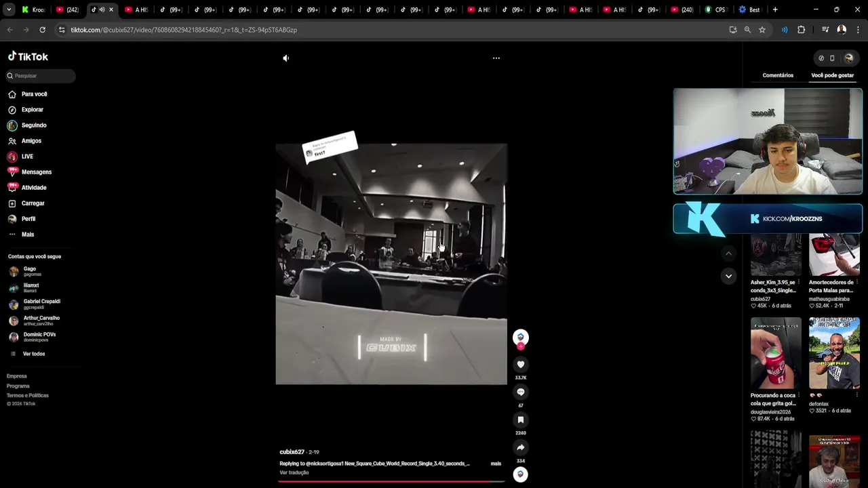The height and width of the screenshot is (488, 868).
Task: Open the video's three-dot options menu
Action: pyautogui.click(x=496, y=58)
